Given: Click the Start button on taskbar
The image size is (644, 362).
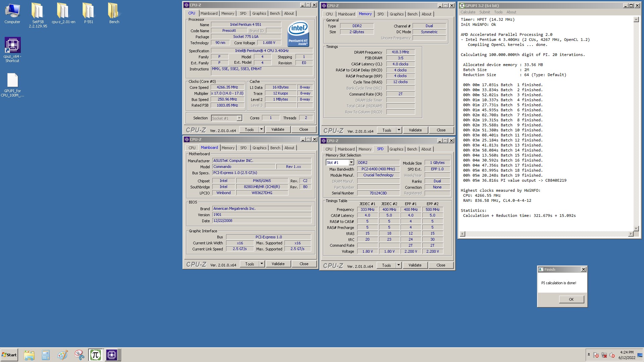Looking at the screenshot, I should point(9,355).
